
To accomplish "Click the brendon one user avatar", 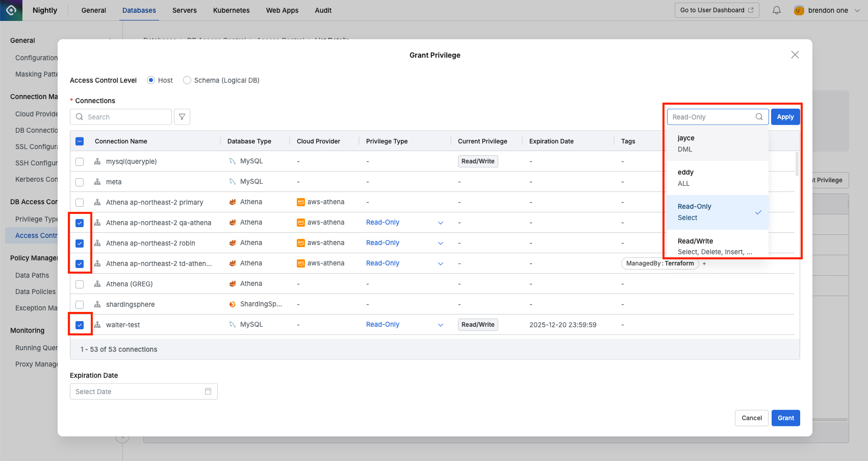I will pyautogui.click(x=799, y=10).
